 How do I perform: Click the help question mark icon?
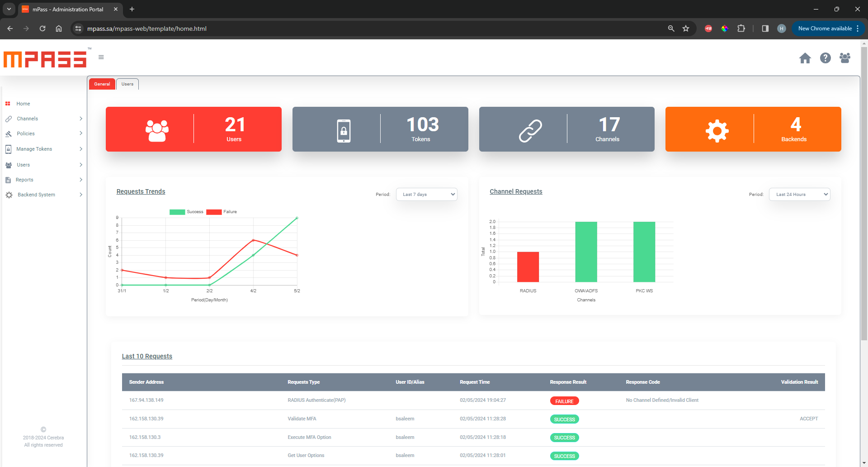825,58
